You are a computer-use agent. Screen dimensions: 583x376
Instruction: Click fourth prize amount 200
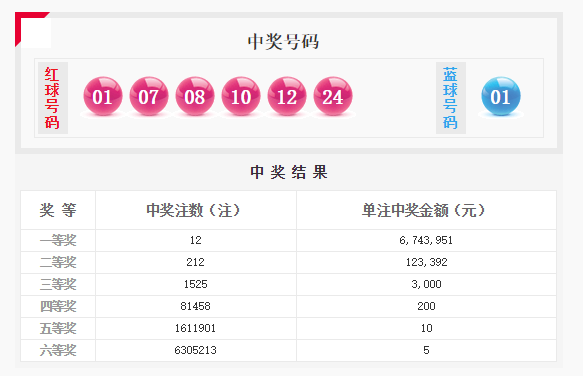point(426,306)
